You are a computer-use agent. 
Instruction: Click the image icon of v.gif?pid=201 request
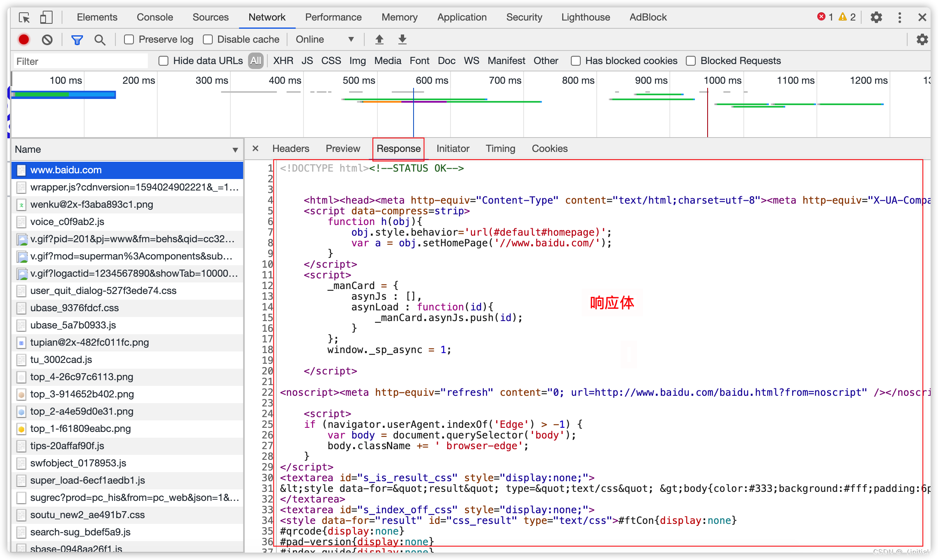click(22, 239)
